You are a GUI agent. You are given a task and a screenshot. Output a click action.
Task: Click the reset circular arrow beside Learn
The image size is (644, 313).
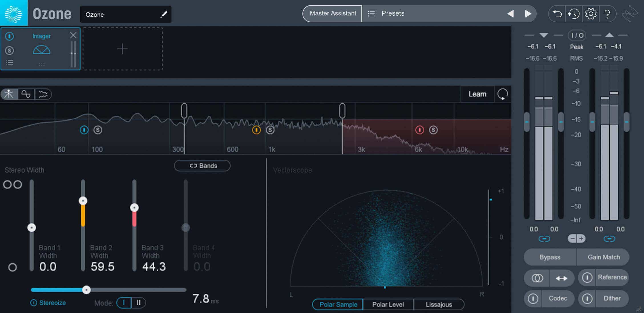point(502,94)
